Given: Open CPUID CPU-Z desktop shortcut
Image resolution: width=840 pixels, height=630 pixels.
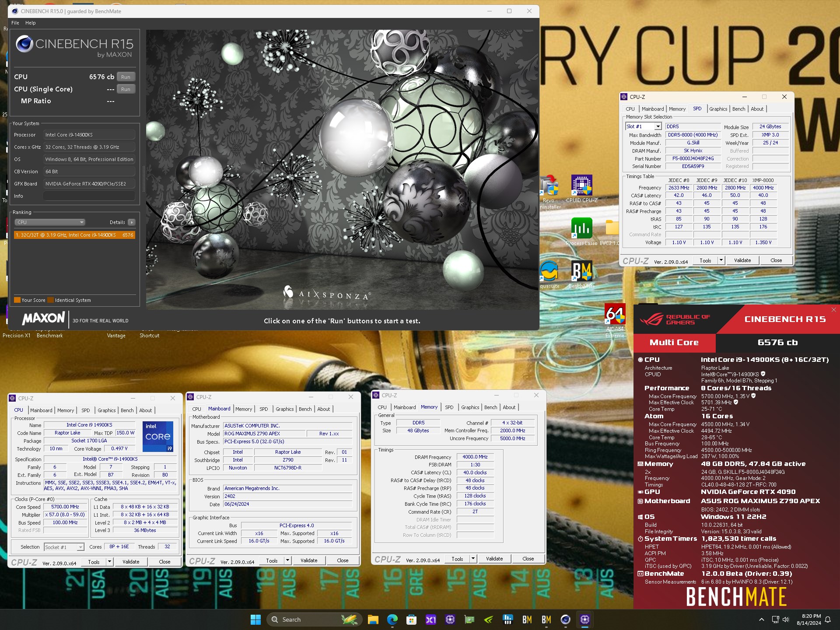Looking at the screenshot, I should coord(581,189).
